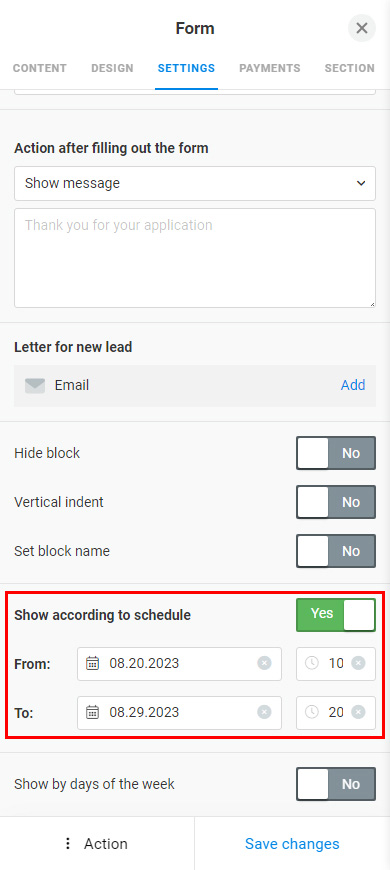Screen dimensions: 390x870
Task: Click the thank you message text area
Action: (x=195, y=258)
